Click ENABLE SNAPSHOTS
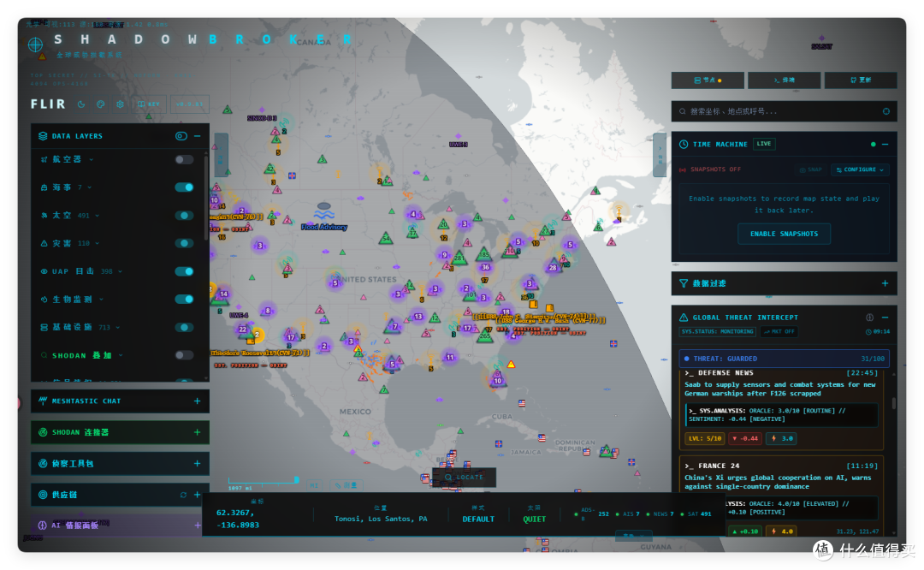Viewport: 924px width, 570px height. tap(785, 234)
